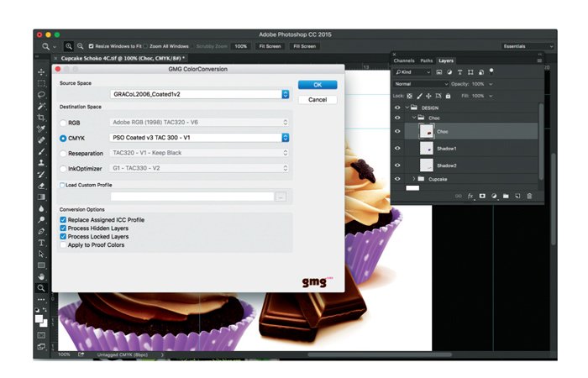Select the Type tool

point(41,243)
